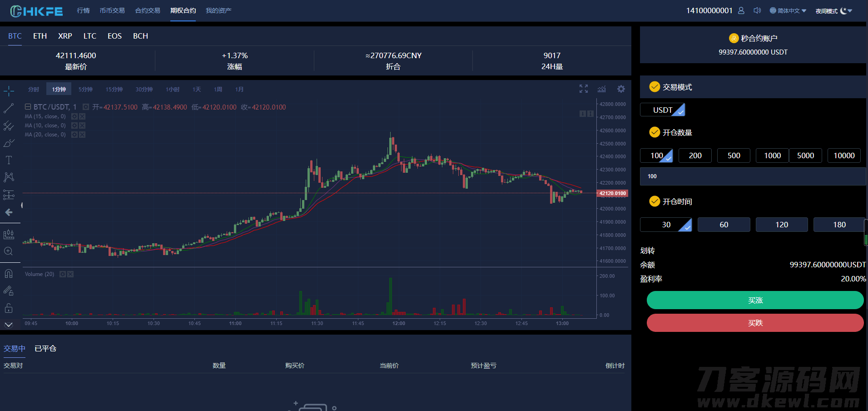Collapse the BTC/USDT legend
Screen dimensions: 868x411
(28, 107)
